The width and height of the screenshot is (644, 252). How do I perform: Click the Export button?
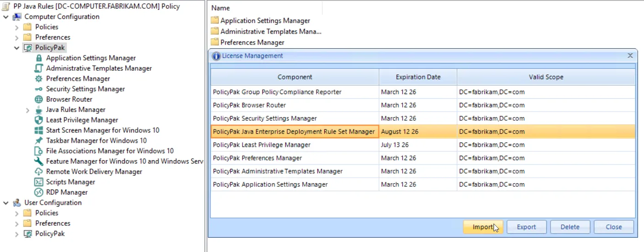click(x=527, y=227)
